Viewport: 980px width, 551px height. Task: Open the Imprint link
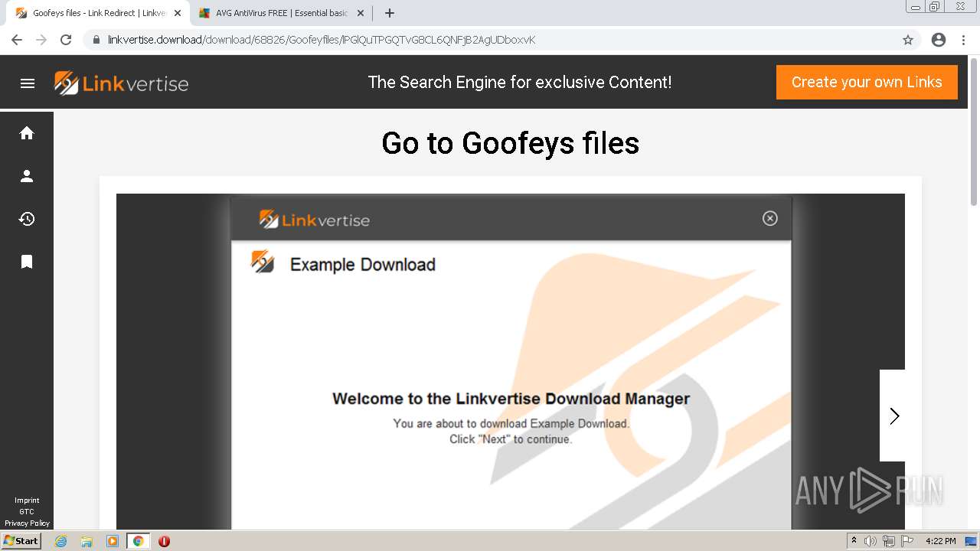pos(27,500)
